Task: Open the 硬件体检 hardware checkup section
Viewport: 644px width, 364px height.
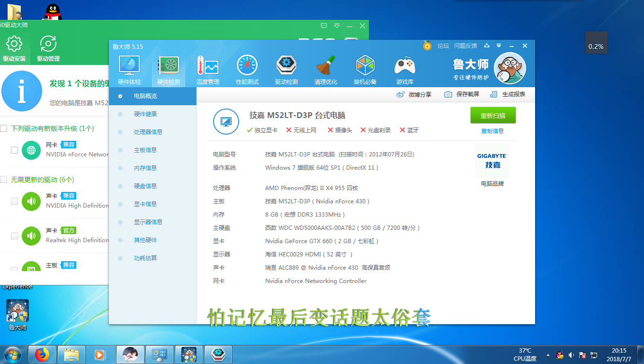Action: coord(129,70)
